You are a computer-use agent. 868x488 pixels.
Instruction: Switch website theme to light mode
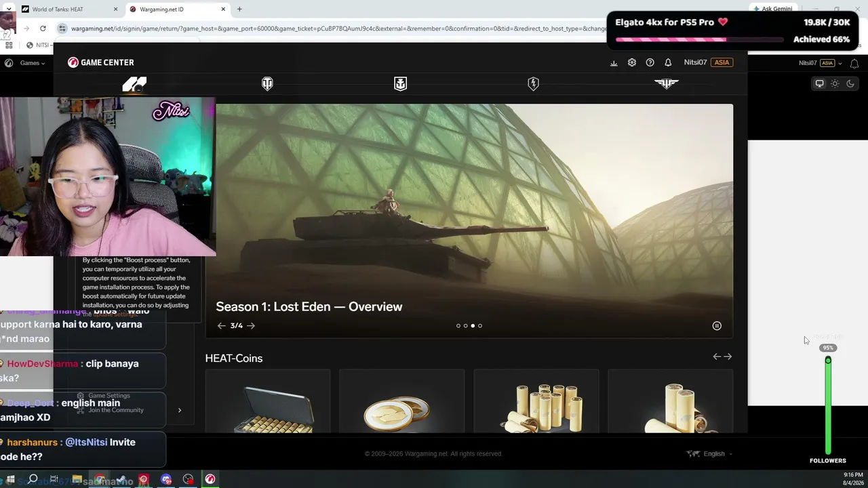(x=835, y=83)
